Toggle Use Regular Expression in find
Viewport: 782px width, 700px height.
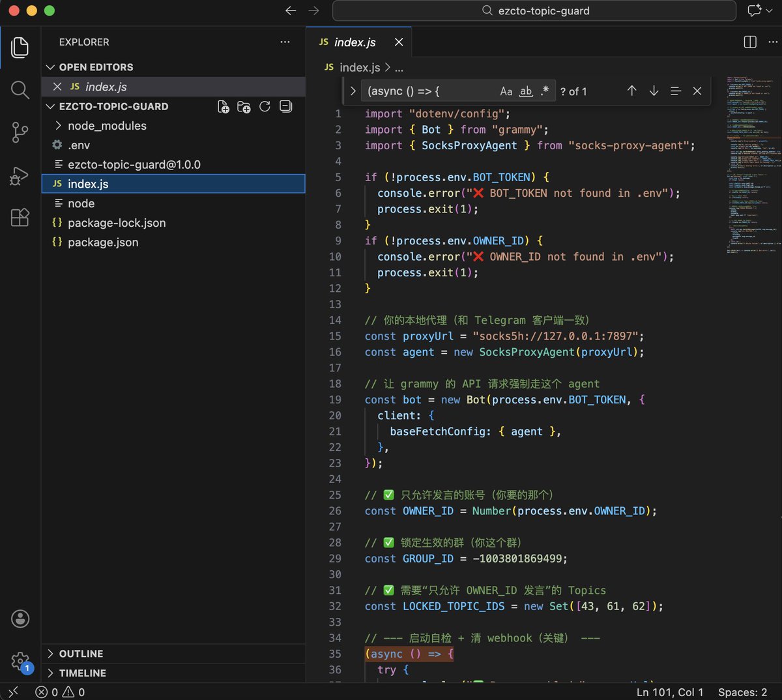pos(545,91)
